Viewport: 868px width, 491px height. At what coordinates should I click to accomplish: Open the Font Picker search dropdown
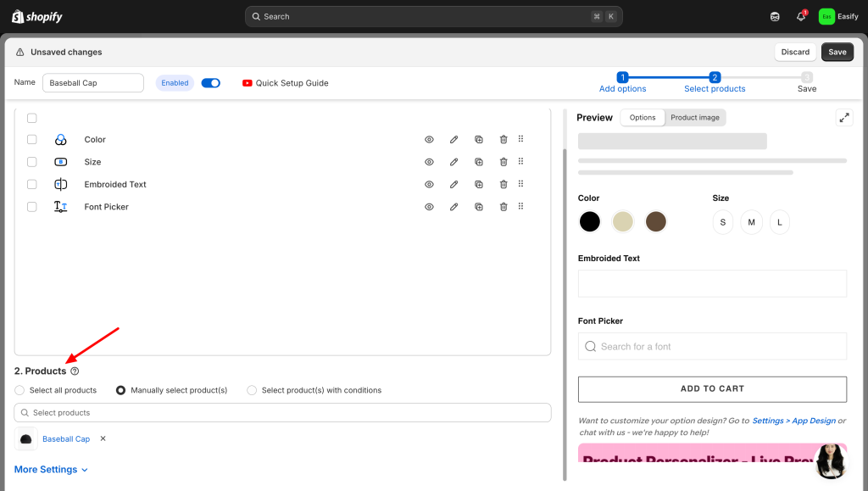[x=712, y=346]
